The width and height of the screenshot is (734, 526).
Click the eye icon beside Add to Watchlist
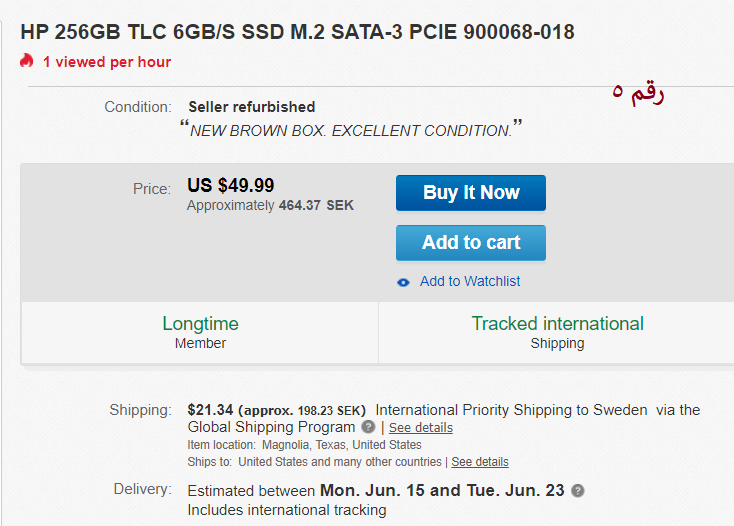point(403,282)
